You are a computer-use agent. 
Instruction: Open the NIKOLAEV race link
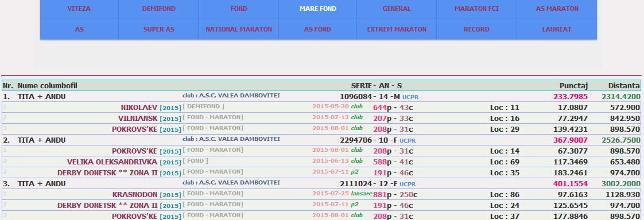pos(139,108)
